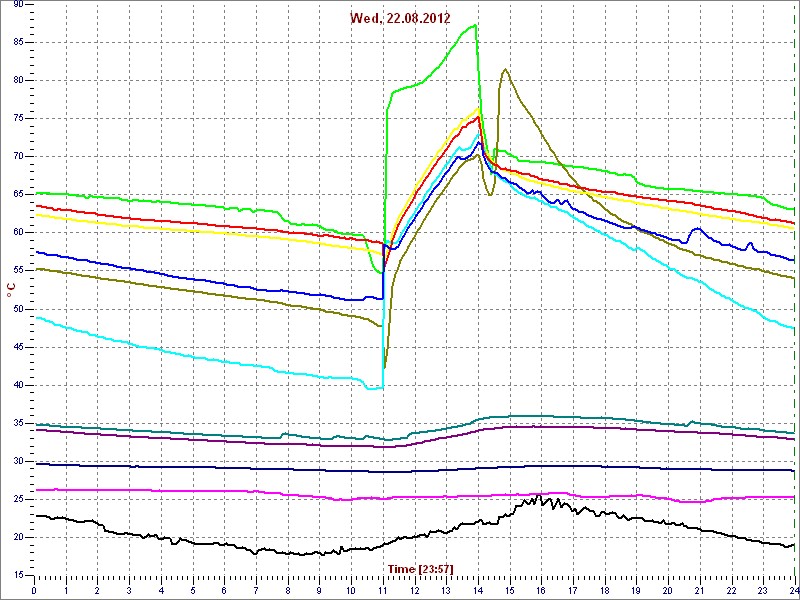This screenshot has height=600, width=800.
Task: Click the 80 label on the temperature axis
Action: (x=17, y=80)
